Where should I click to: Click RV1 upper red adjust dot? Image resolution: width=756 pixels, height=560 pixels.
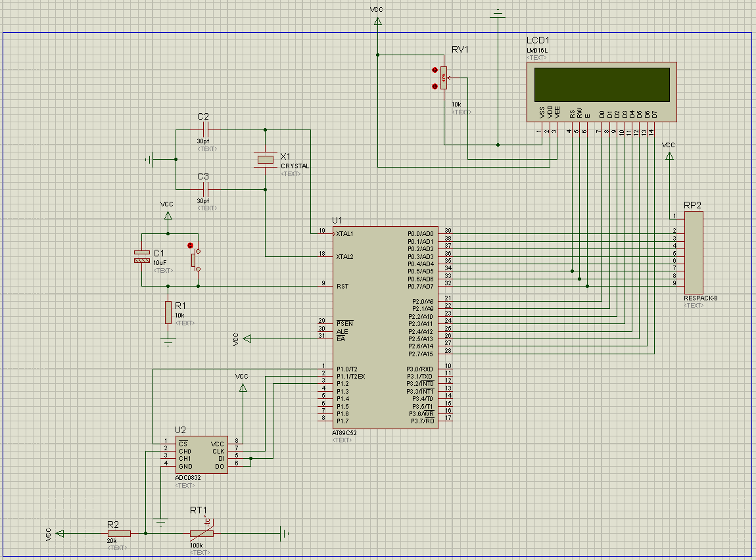pyautogui.click(x=435, y=70)
